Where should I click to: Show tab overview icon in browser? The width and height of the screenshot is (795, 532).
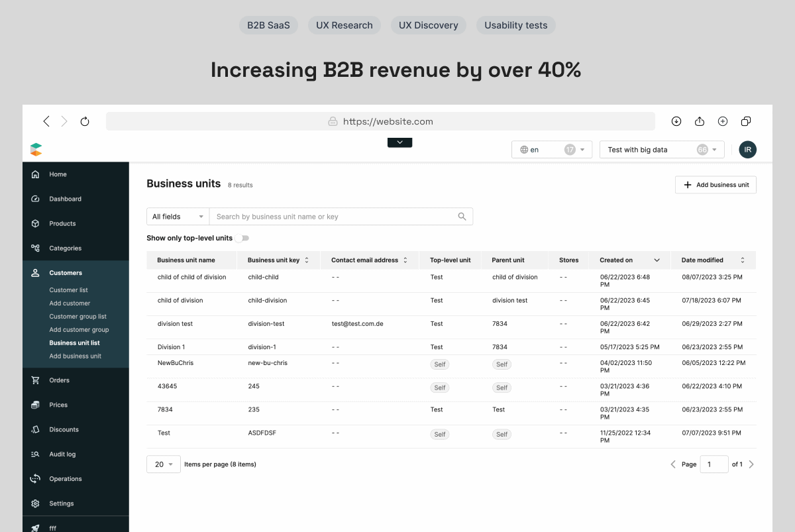coord(746,121)
